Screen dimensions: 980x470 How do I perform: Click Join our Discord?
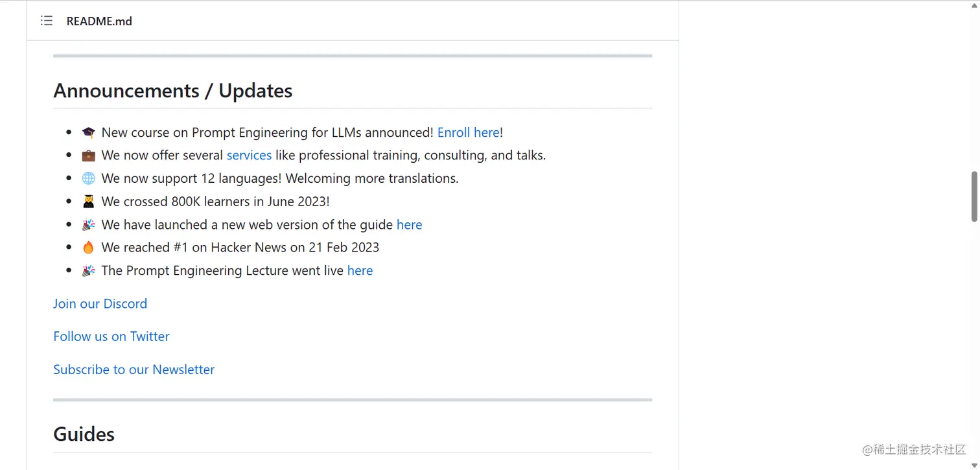point(100,303)
